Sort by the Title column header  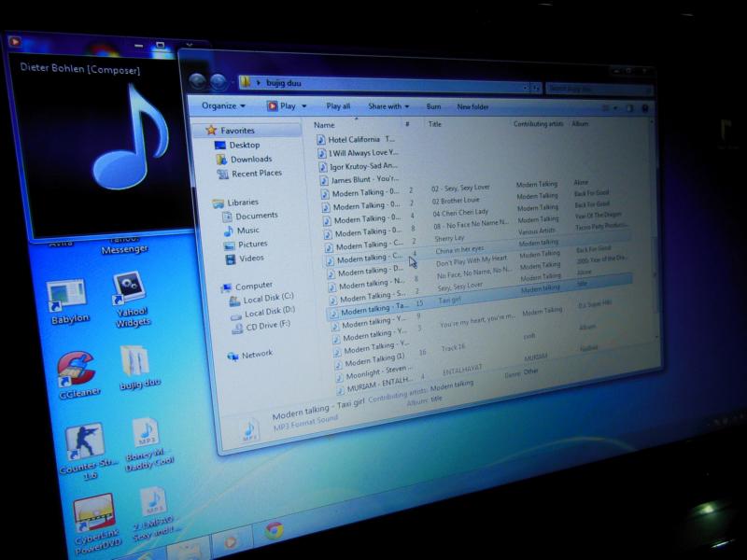[434, 124]
